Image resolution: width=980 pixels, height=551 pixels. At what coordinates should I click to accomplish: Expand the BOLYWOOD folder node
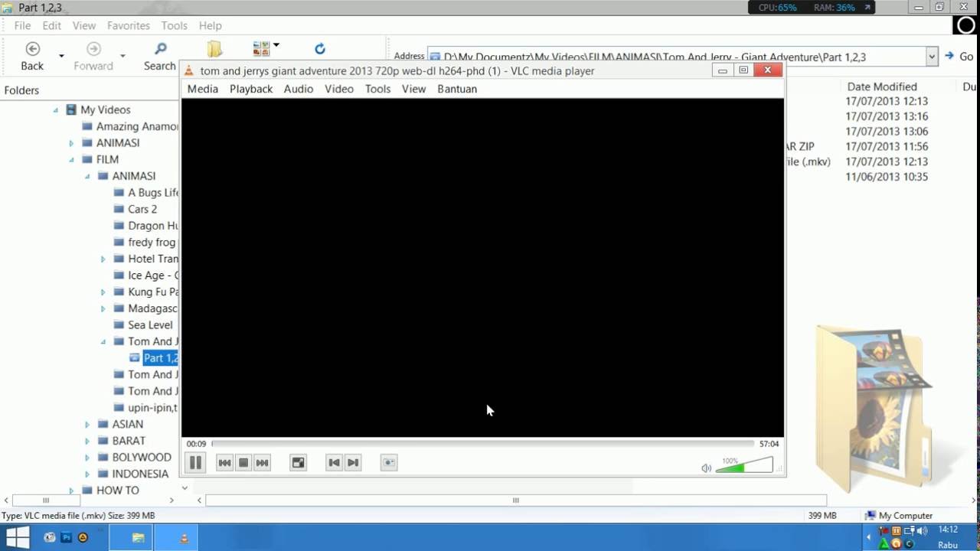click(x=87, y=458)
